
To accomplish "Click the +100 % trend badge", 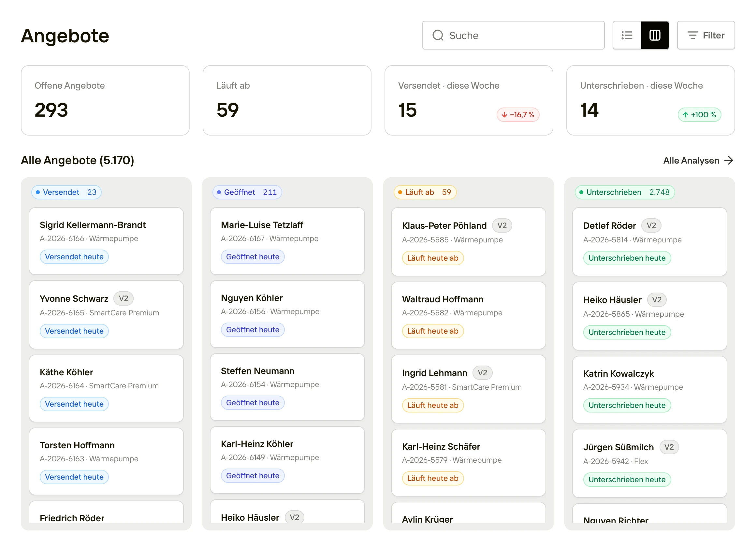I will [699, 115].
